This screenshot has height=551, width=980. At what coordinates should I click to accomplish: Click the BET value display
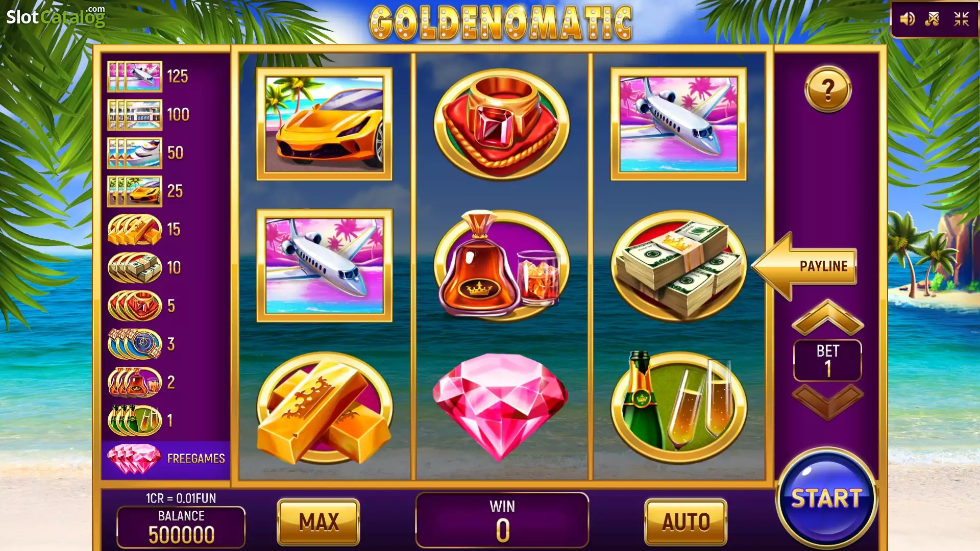tap(827, 360)
